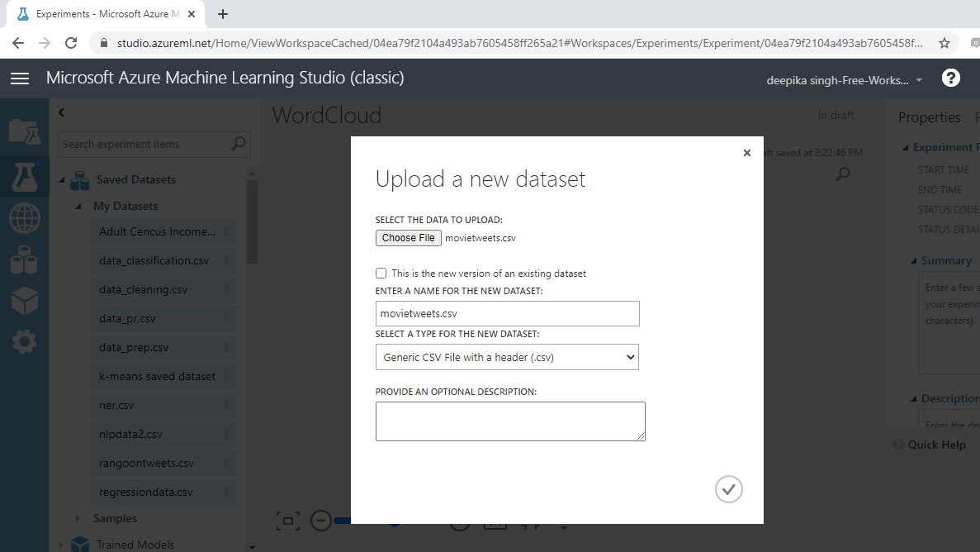The image size is (980, 552).
Task: Select the regressiondata.csv dataset
Action: pos(163,492)
